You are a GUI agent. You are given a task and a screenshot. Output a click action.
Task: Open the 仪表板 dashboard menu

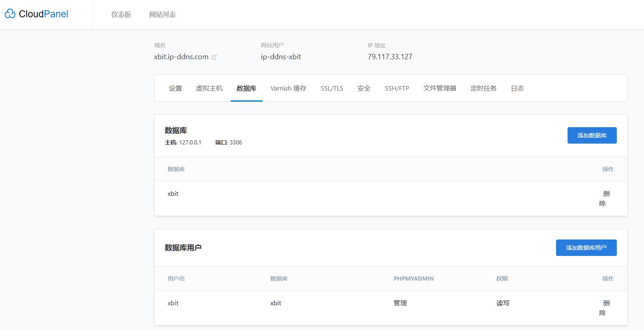pyautogui.click(x=121, y=14)
